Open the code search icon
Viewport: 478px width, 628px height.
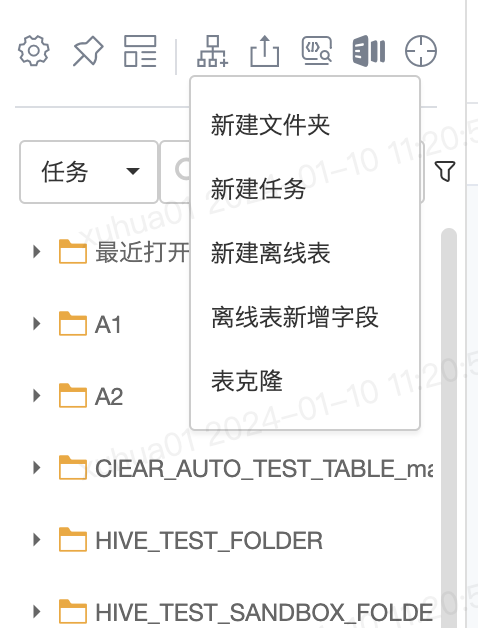click(x=317, y=50)
